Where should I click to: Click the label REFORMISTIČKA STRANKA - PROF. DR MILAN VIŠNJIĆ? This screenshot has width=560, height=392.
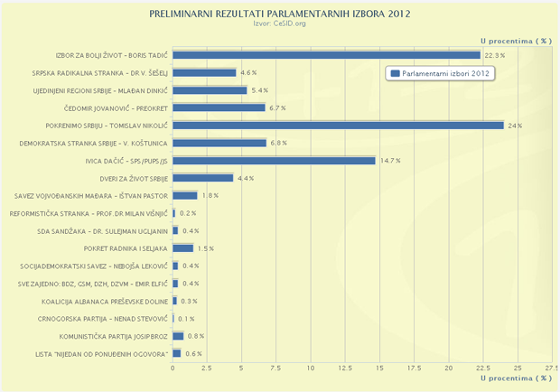[89, 213]
